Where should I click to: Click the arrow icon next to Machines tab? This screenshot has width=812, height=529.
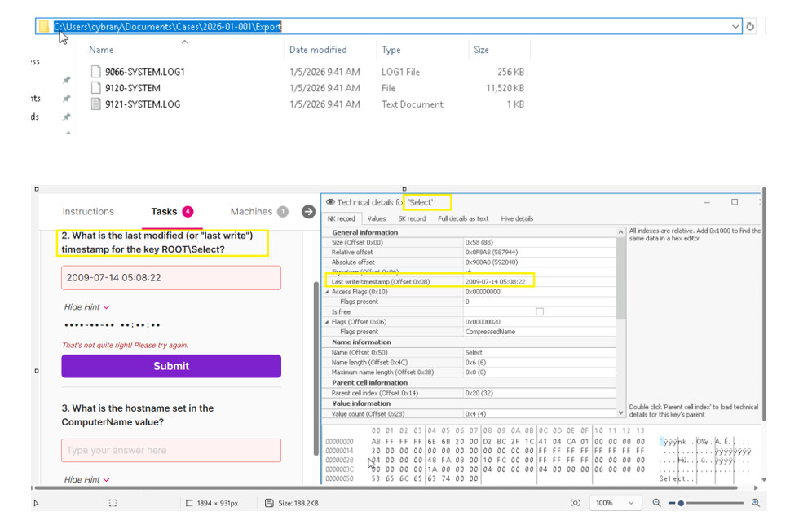click(308, 212)
